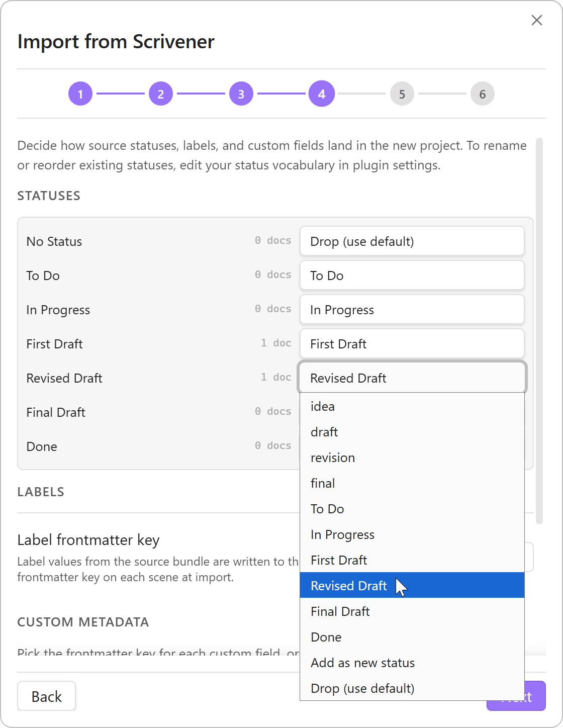Click the 'Label frontmatter key' heading
This screenshot has height=728, width=563.
(88, 540)
